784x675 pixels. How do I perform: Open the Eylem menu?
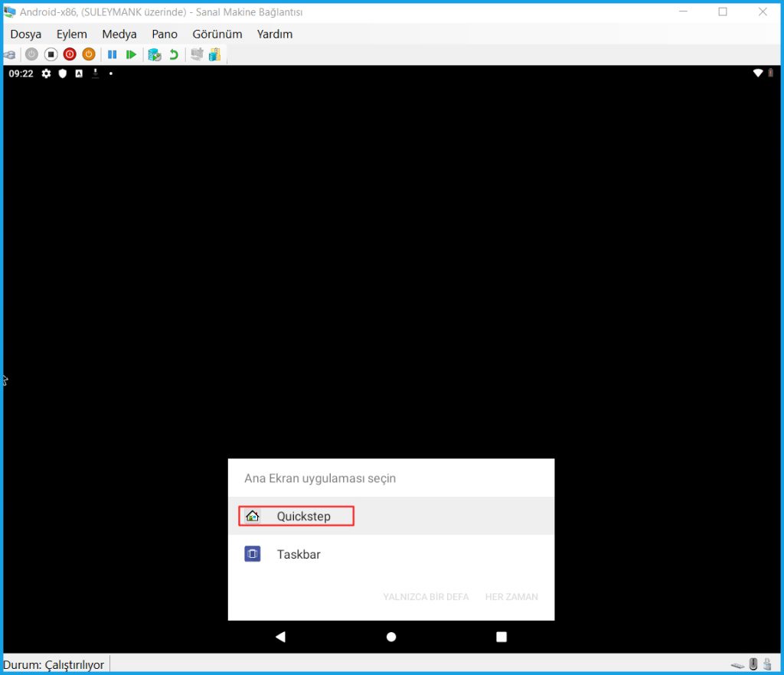tap(71, 34)
